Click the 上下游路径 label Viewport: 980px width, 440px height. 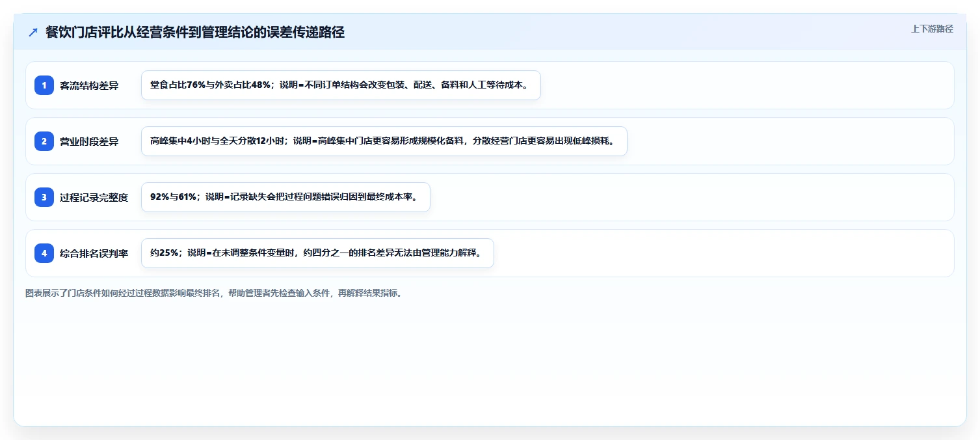[932, 29]
